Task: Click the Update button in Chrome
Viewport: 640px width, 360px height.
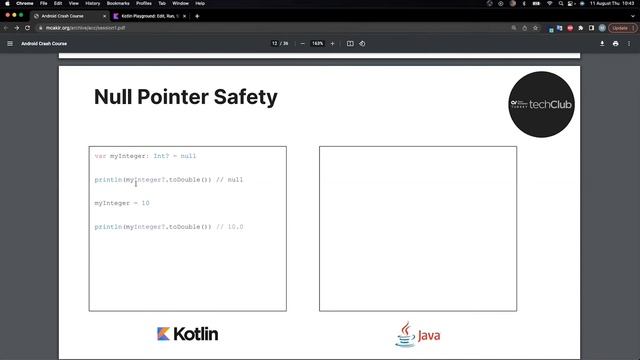Action: [622, 28]
